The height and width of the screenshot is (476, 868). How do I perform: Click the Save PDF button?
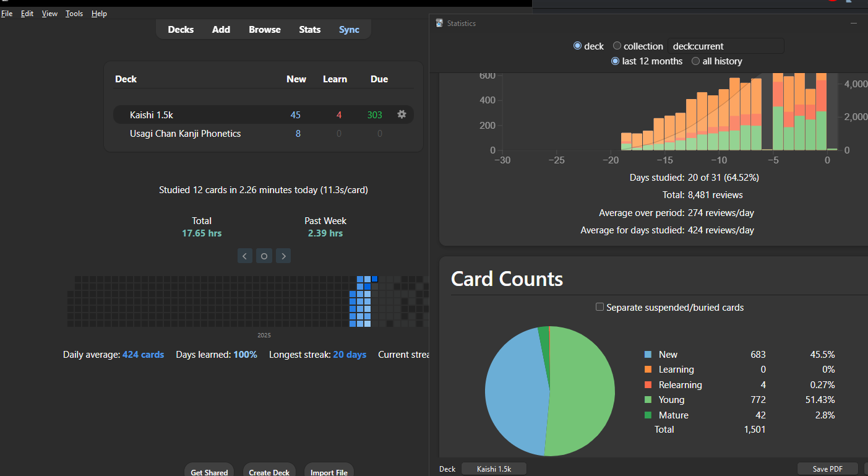point(828,469)
